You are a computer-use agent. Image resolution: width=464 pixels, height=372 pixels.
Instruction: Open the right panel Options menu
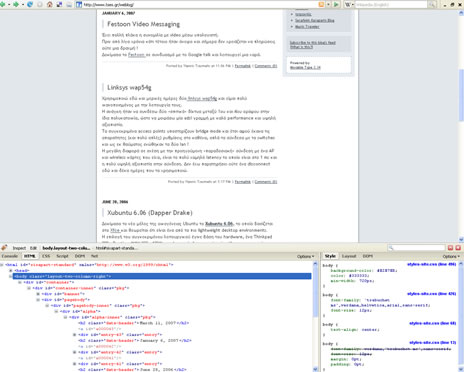(451, 256)
